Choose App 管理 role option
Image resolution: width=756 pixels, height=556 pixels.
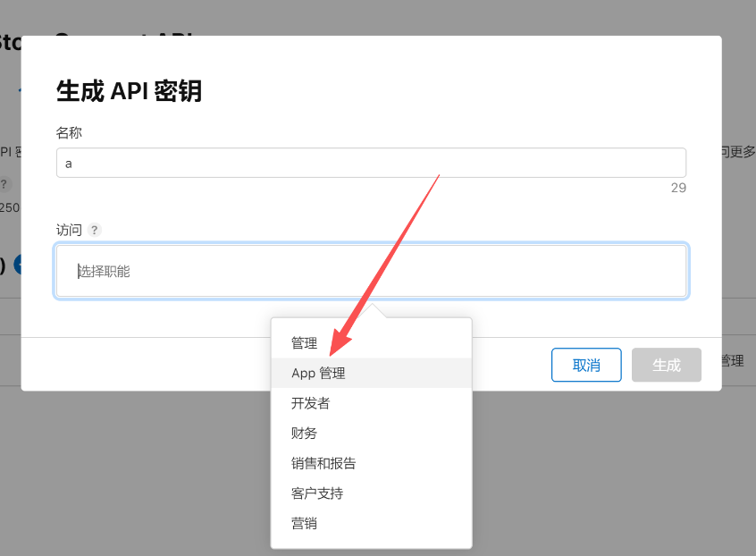tap(371, 373)
